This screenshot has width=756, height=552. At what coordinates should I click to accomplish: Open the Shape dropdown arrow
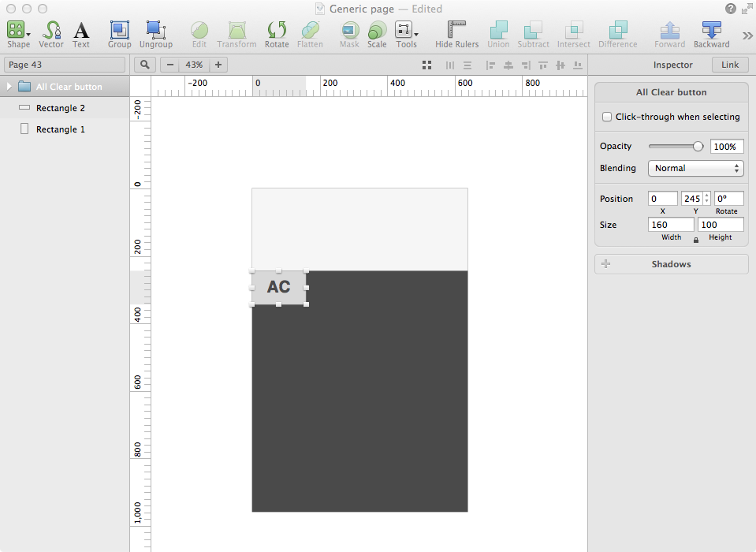27,35
